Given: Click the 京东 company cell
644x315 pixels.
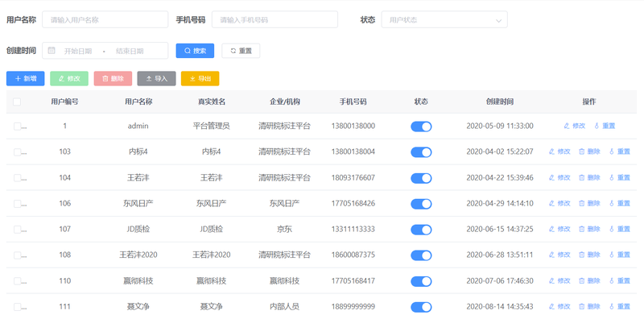Looking at the screenshot, I should 284,229.
